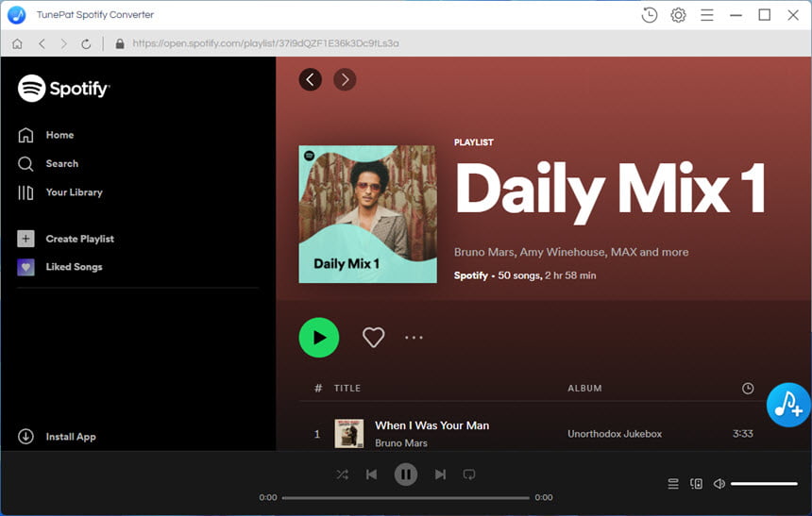Viewport: 812px width, 516px height.
Task: Click the Daily Mix 1 cover art
Action: click(x=367, y=214)
